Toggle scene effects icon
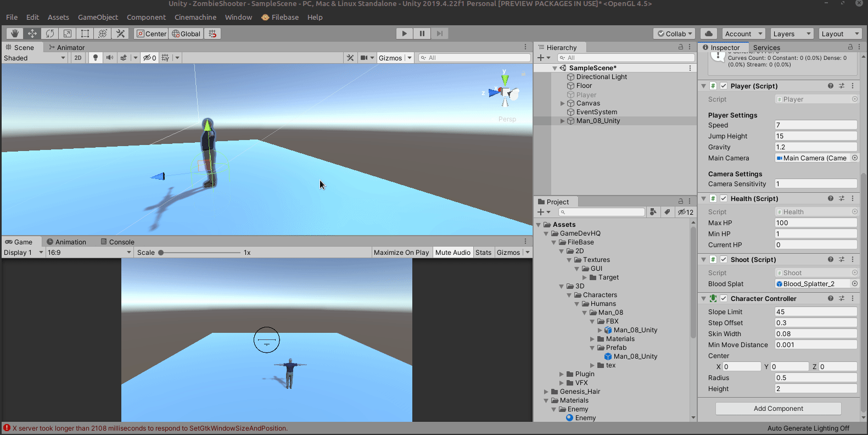This screenshot has height=435, width=868. 124,58
